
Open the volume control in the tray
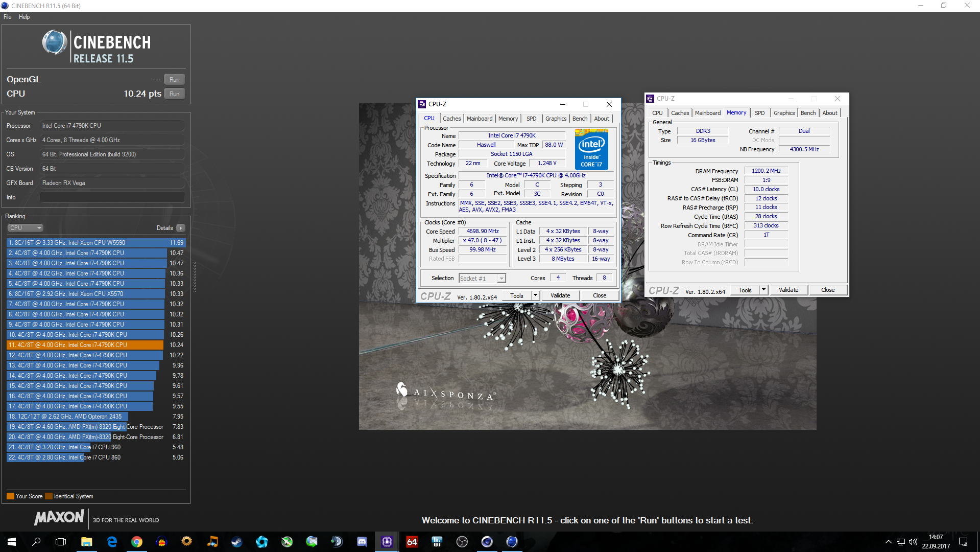point(913,541)
